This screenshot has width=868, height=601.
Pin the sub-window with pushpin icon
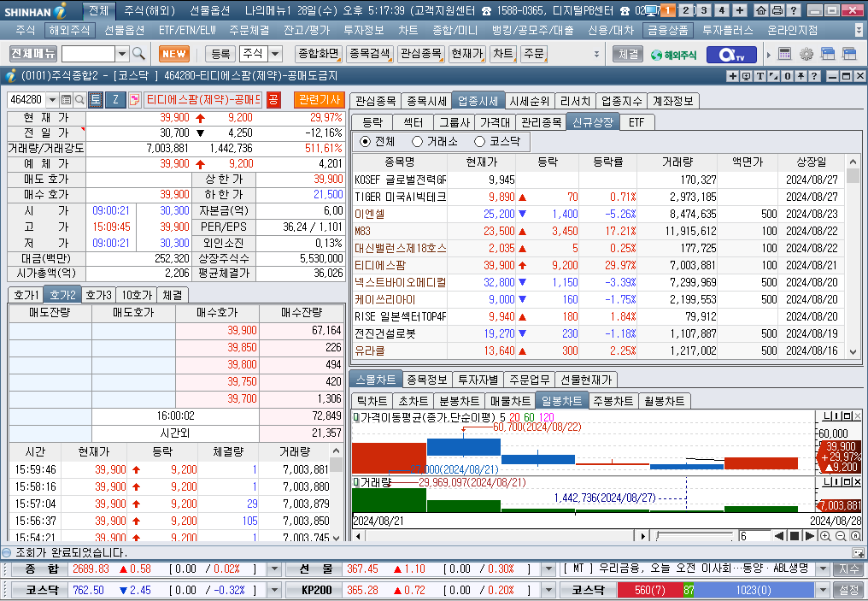coord(801,76)
